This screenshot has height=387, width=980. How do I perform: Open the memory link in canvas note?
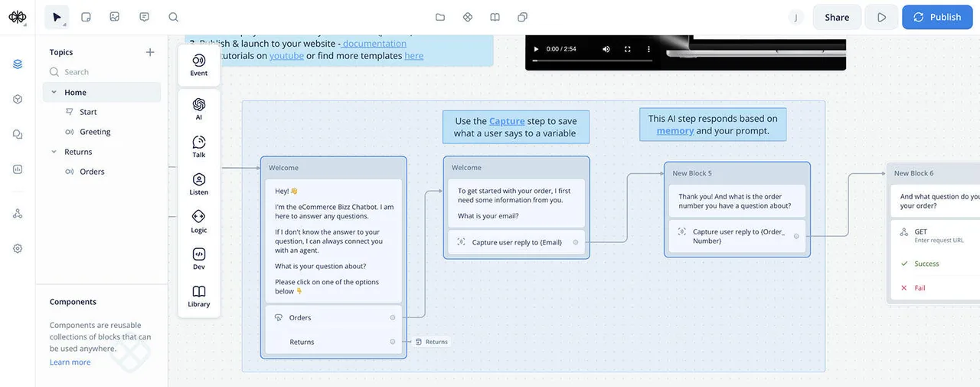[675, 131]
